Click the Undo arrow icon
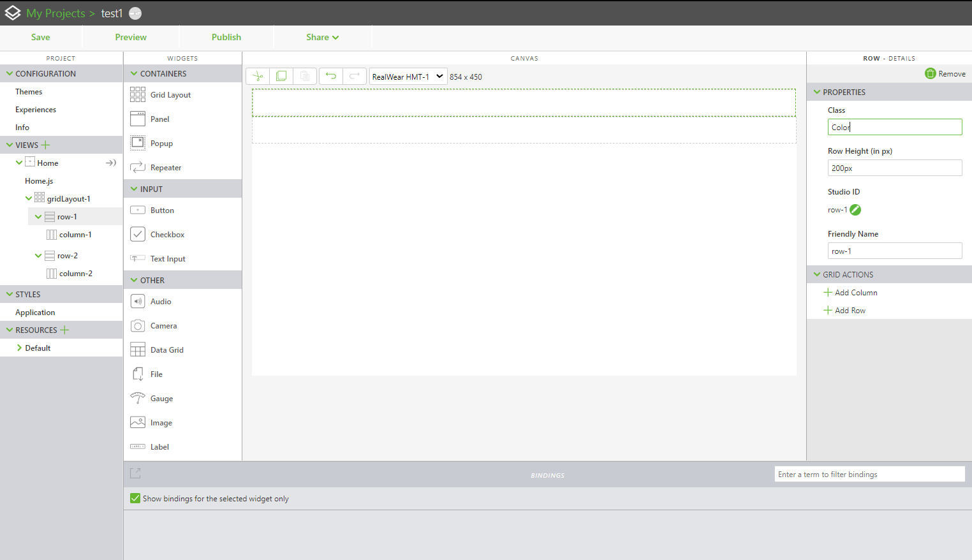 point(330,75)
